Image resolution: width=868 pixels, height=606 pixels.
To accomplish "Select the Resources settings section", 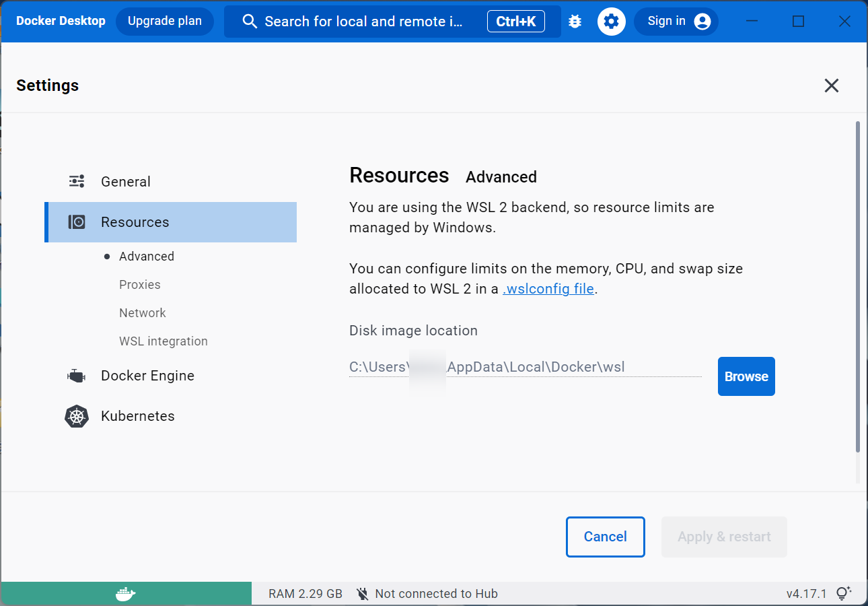I will (x=170, y=222).
